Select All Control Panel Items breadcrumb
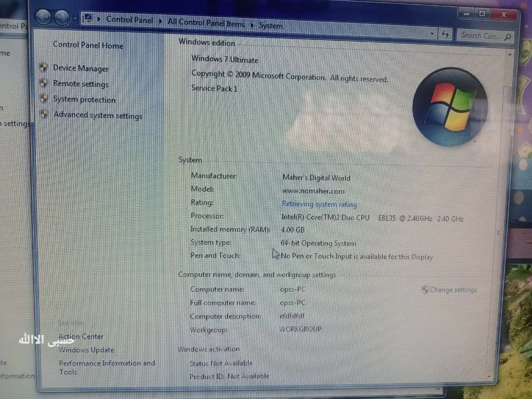The height and width of the screenshot is (399, 532). [x=206, y=23]
